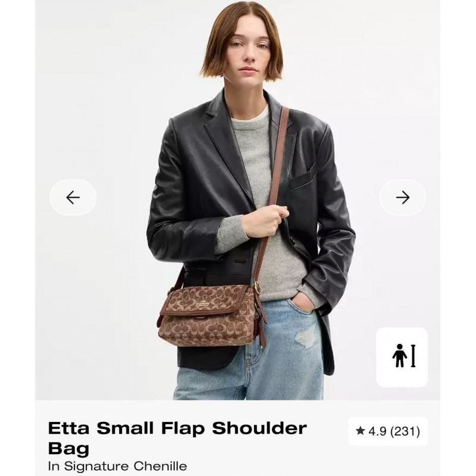Click the ruler bar in size icon

pos(413,356)
